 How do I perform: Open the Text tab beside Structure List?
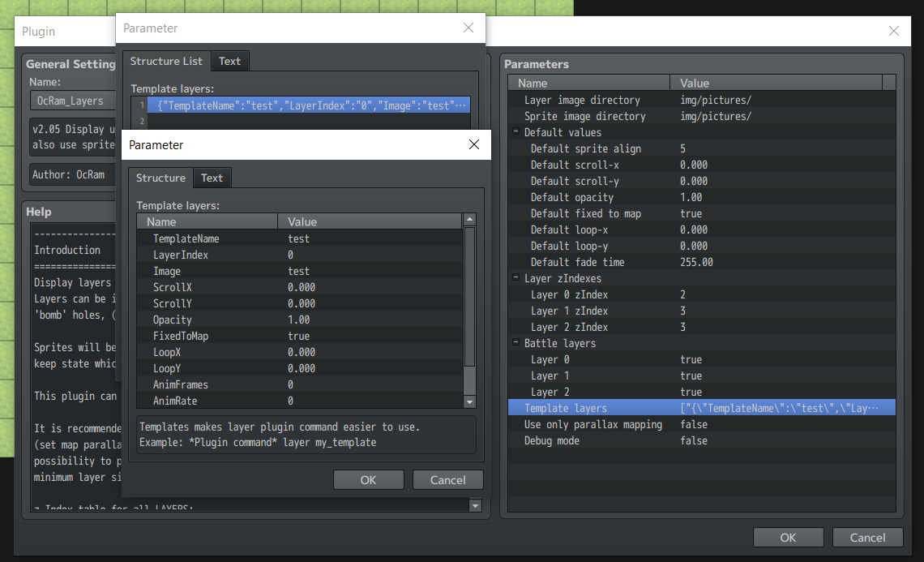tap(229, 62)
